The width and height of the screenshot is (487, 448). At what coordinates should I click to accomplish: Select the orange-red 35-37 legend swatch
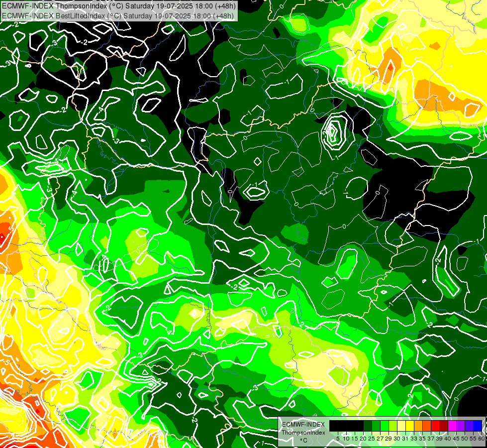pos(427,426)
